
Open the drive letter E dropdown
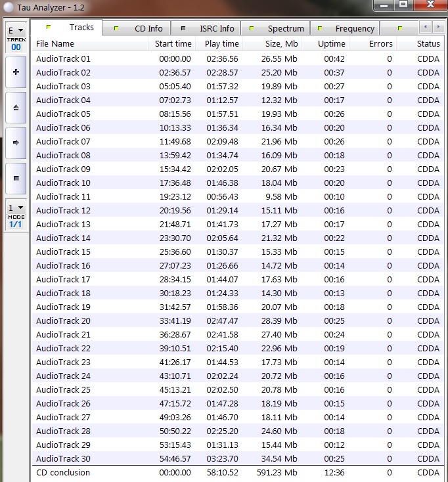point(16,30)
